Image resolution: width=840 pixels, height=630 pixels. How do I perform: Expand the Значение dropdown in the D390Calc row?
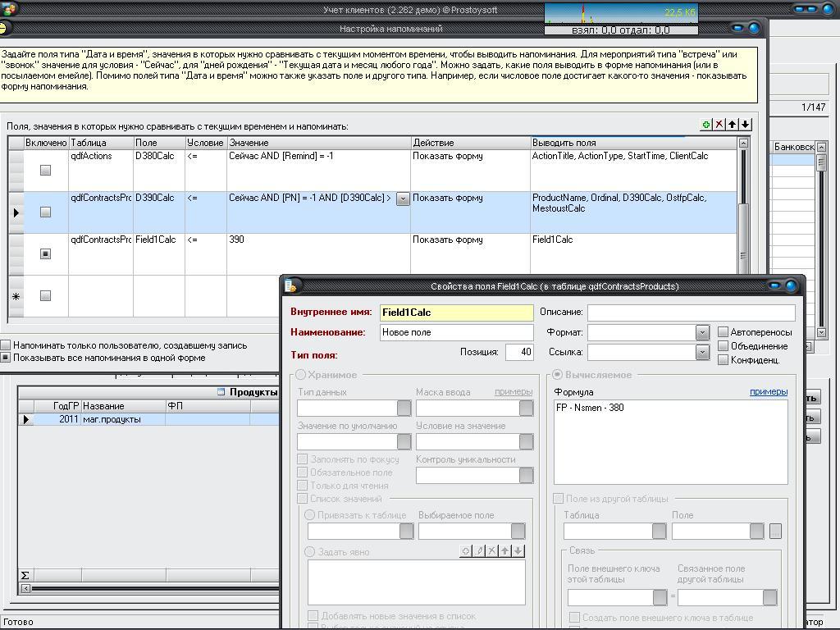(403, 199)
